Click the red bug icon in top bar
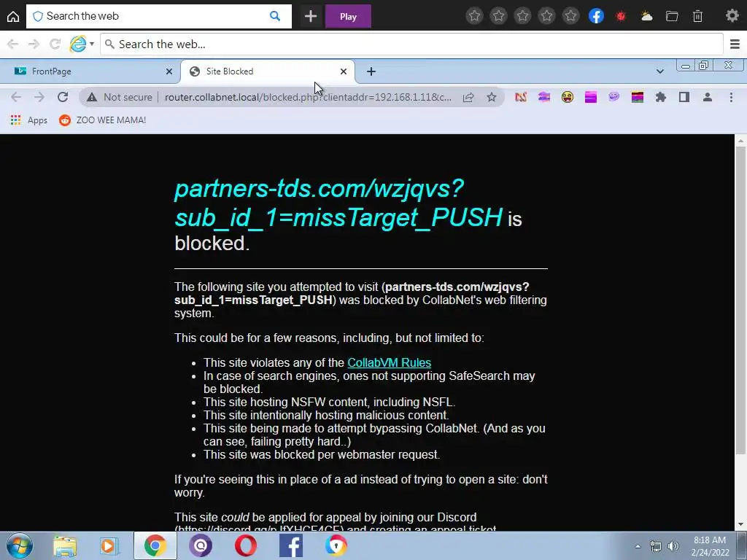747x560 pixels. pos(621,16)
